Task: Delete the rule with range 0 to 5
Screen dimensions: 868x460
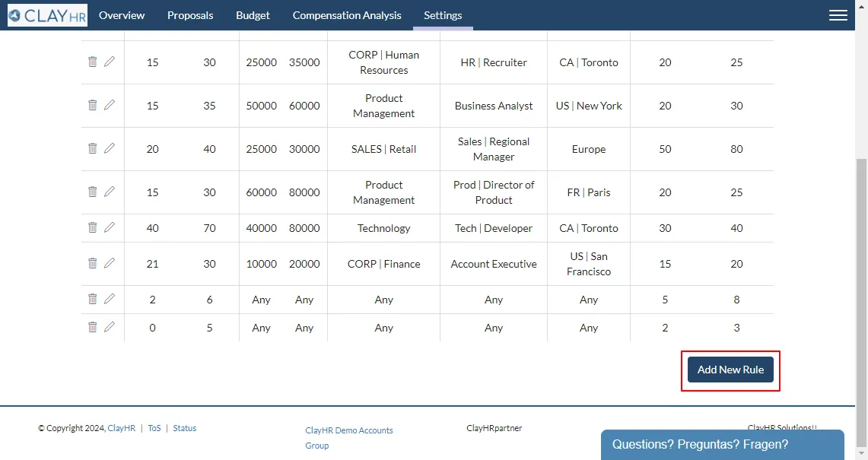Action: coord(93,327)
